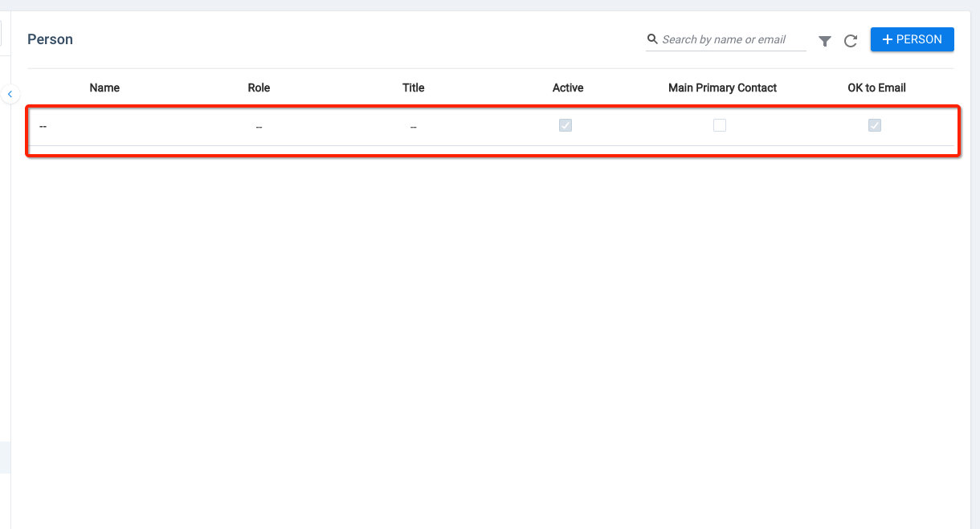Click the Active column header
Viewport: 980px width, 529px height.
(x=568, y=87)
